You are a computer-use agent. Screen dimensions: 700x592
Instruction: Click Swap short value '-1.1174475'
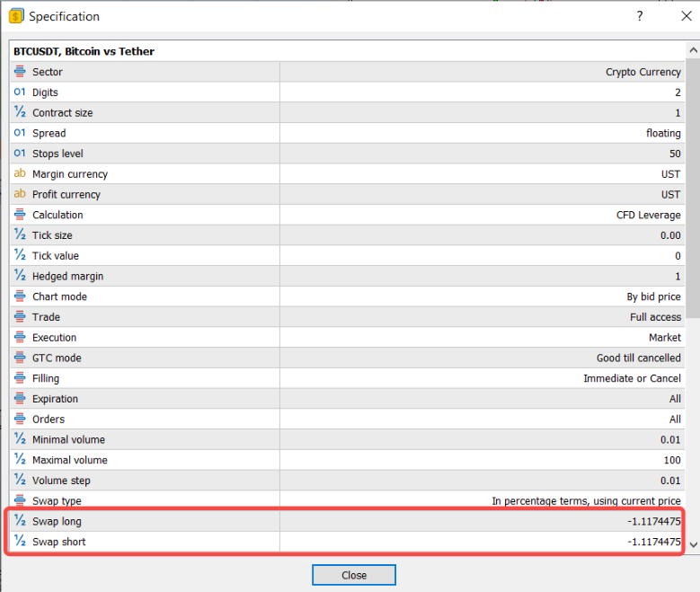(x=654, y=542)
